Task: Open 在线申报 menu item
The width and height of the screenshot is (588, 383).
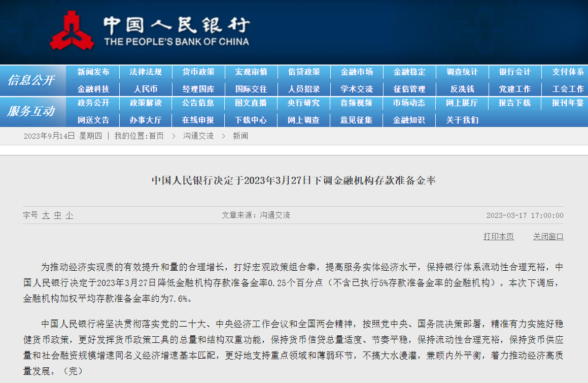Action: 198,120
